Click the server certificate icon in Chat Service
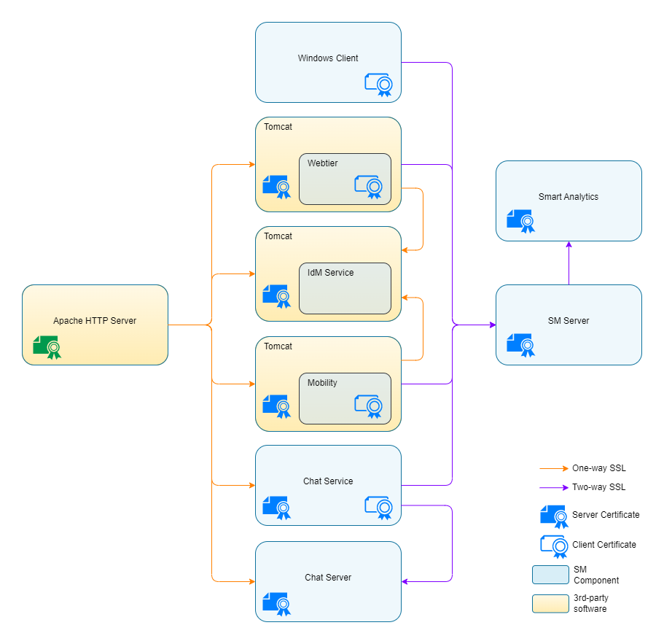664x644 pixels. [276, 506]
